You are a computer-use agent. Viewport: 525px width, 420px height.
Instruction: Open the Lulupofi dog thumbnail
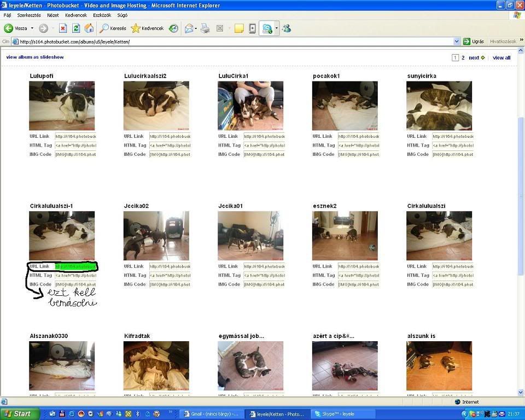pos(62,106)
